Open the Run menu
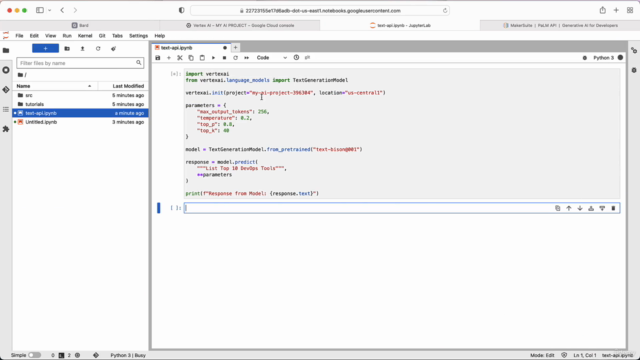 point(67,36)
